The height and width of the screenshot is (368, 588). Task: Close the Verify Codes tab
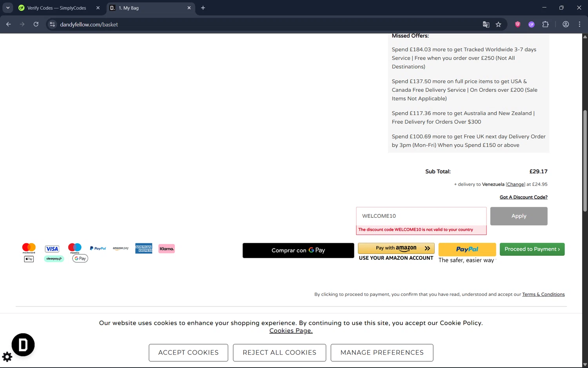click(x=98, y=8)
